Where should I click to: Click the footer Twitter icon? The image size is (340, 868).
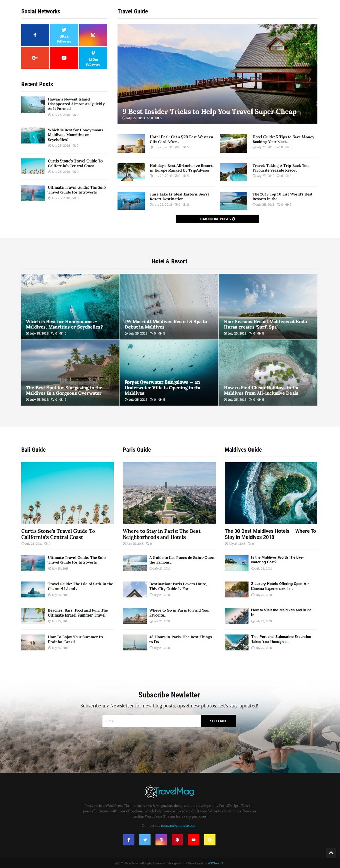[x=145, y=840]
